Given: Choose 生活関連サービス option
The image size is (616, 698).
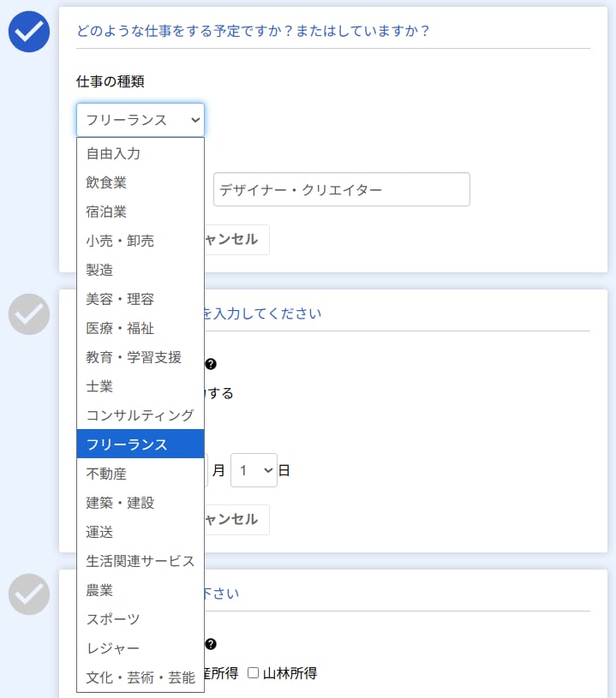Looking at the screenshot, I should 141,561.
